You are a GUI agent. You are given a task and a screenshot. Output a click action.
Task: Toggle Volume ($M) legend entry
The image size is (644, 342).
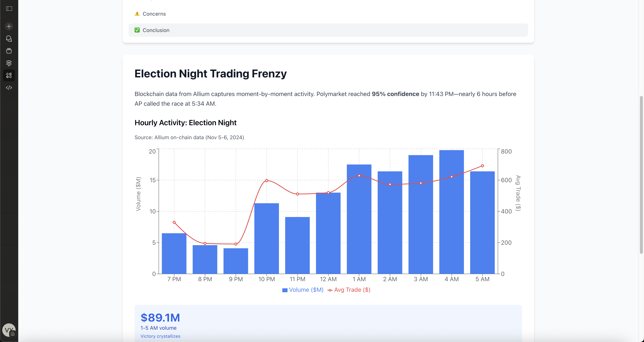click(x=303, y=290)
